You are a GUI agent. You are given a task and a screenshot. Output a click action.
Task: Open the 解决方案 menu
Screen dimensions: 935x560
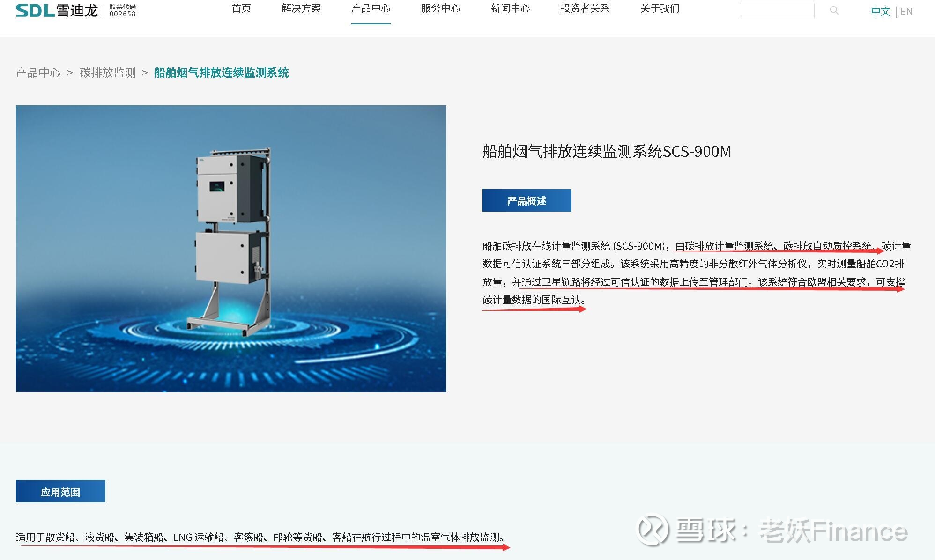(x=301, y=8)
